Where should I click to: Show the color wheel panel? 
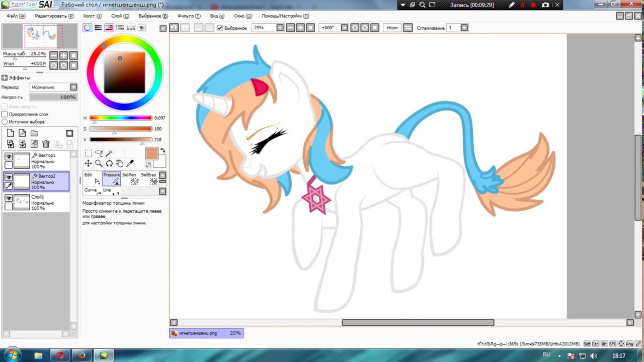[88, 28]
